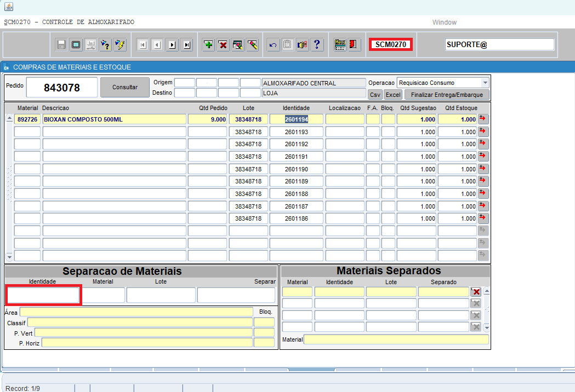Open the Window menu

click(444, 22)
